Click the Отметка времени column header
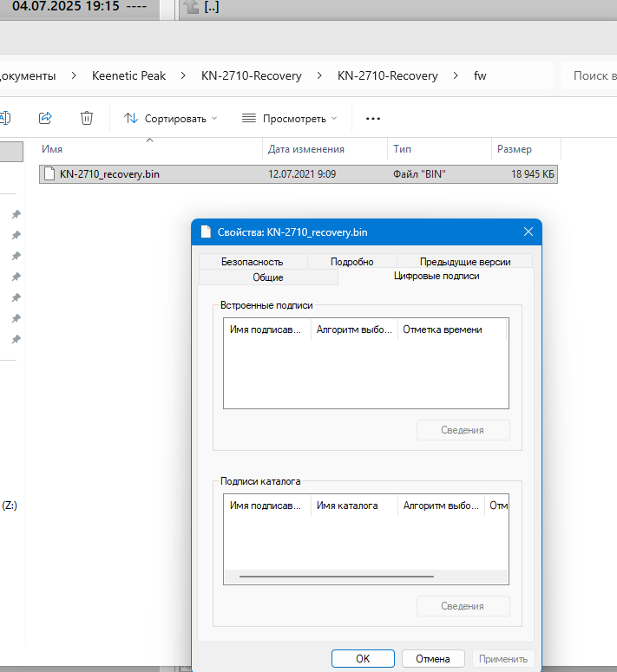 442,329
